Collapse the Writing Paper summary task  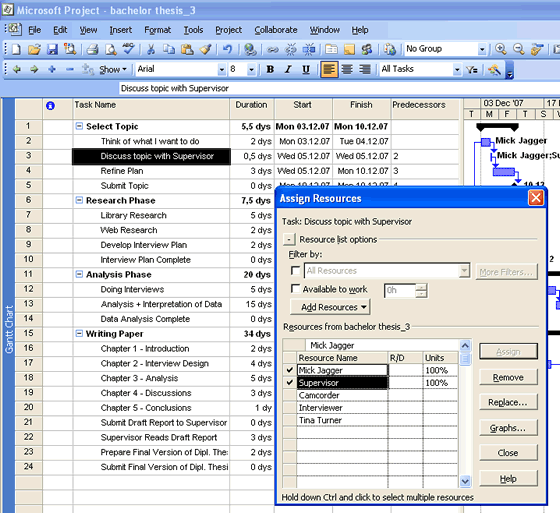click(79, 333)
